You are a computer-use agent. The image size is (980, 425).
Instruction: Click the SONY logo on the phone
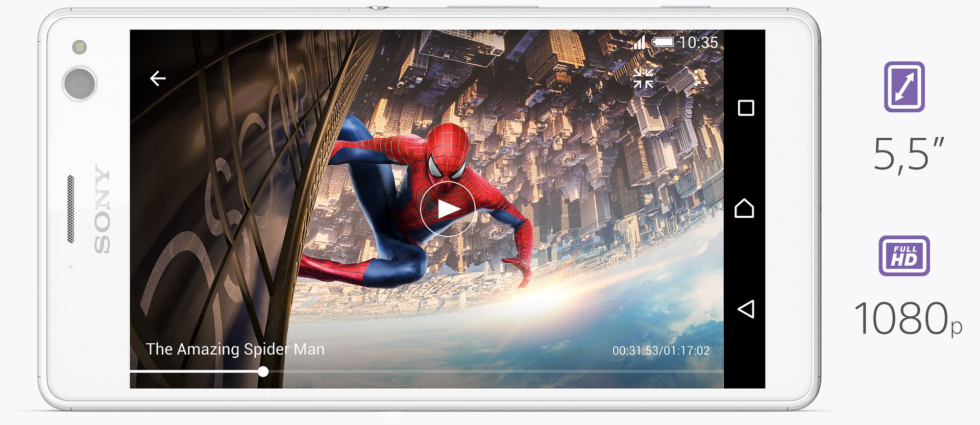pyautogui.click(x=103, y=209)
